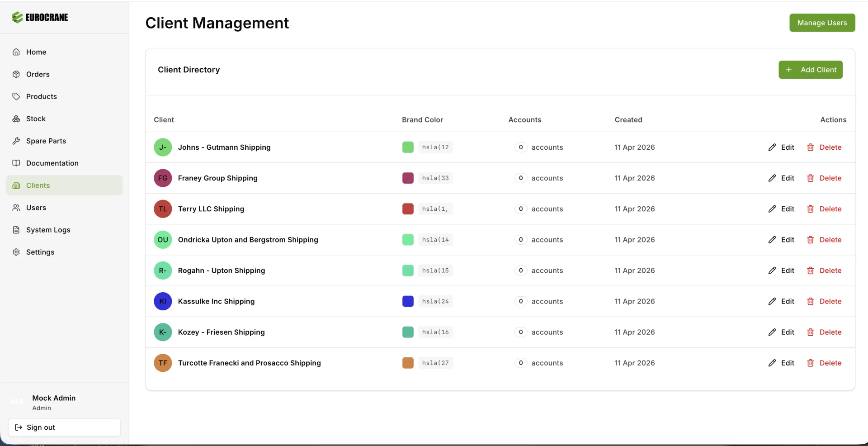
Task: Sign out of the Mock Admin account
Action: 64,427
